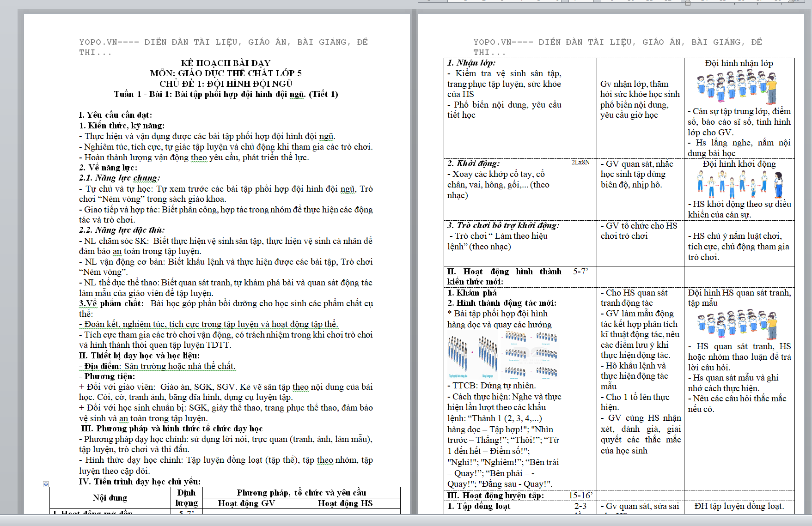Click 'II. Thiết bị dạy học và học liệu:'
The width and height of the screenshot is (812, 526).
coord(139,356)
